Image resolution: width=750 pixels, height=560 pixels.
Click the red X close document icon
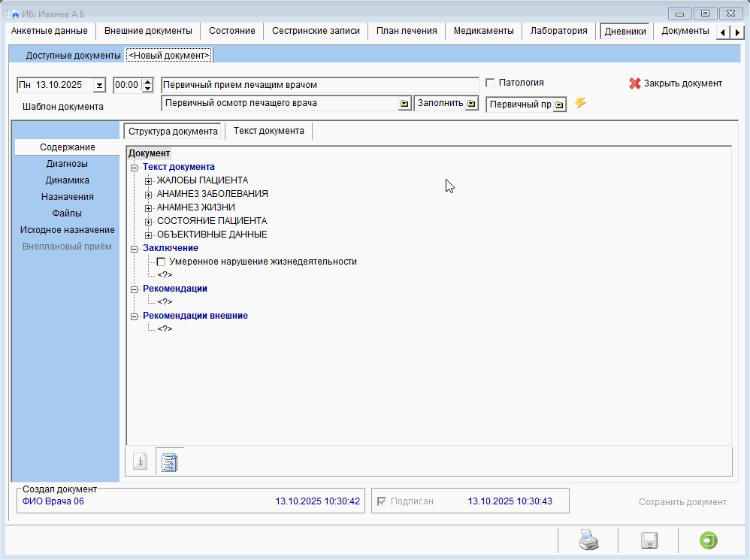(635, 83)
